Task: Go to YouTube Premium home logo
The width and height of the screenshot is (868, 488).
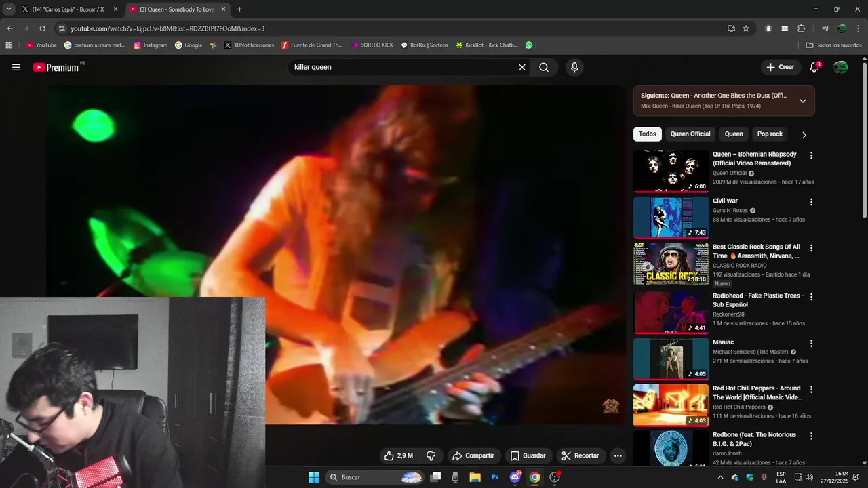Action: point(56,67)
